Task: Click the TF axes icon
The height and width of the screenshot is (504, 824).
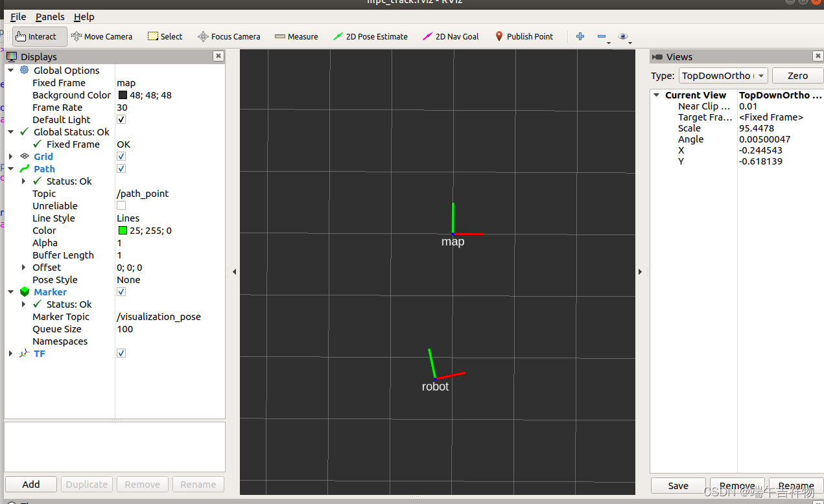Action: point(25,353)
